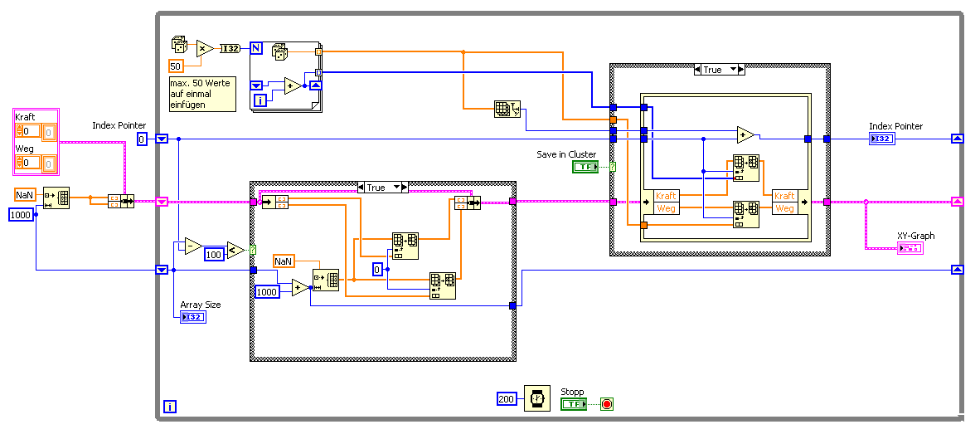Open the right case structure True selector dropdown
The height and width of the screenshot is (439, 980).
pos(733,70)
